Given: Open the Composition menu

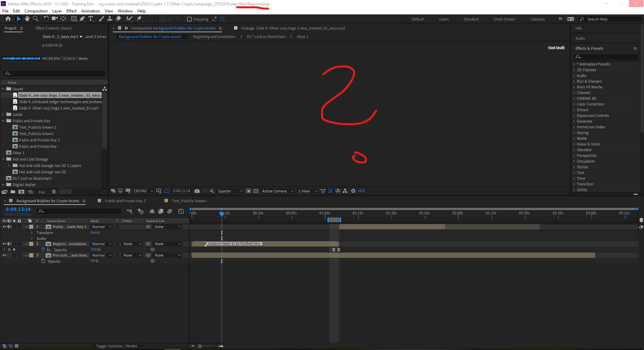Looking at the screenshot, I should (x=36, y=11).
